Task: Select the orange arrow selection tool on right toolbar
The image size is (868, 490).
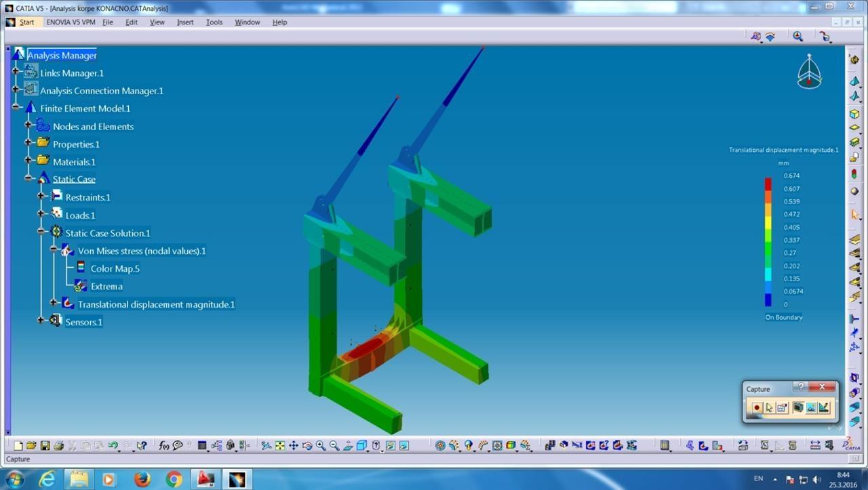Action: [854, 215]
